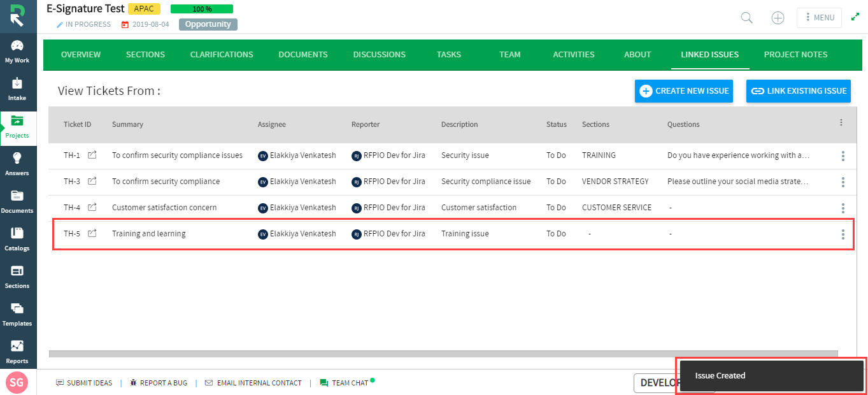Open TH-1 ticket external link icon
Screen dimensions: 868x395
pos(92,155)
